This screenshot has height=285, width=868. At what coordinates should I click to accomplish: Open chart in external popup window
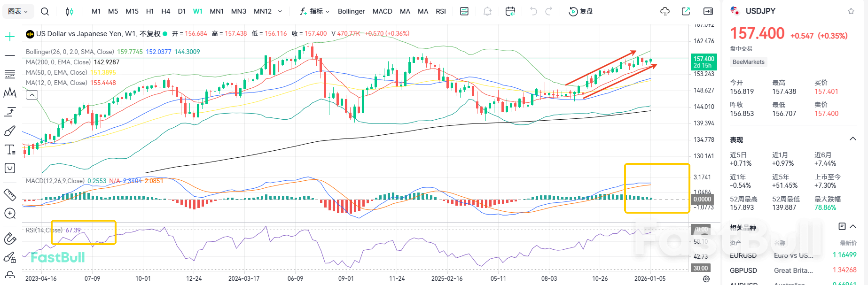coord(686,11)
